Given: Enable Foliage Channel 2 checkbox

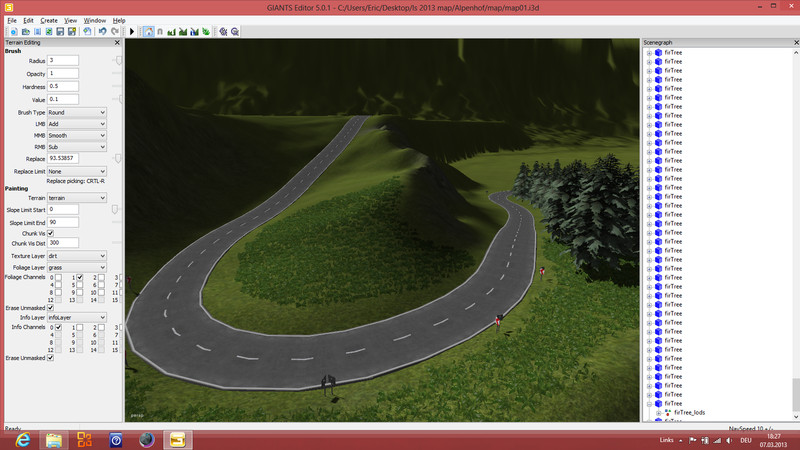Looking at the screenshot, I should (x=101, y=278).
